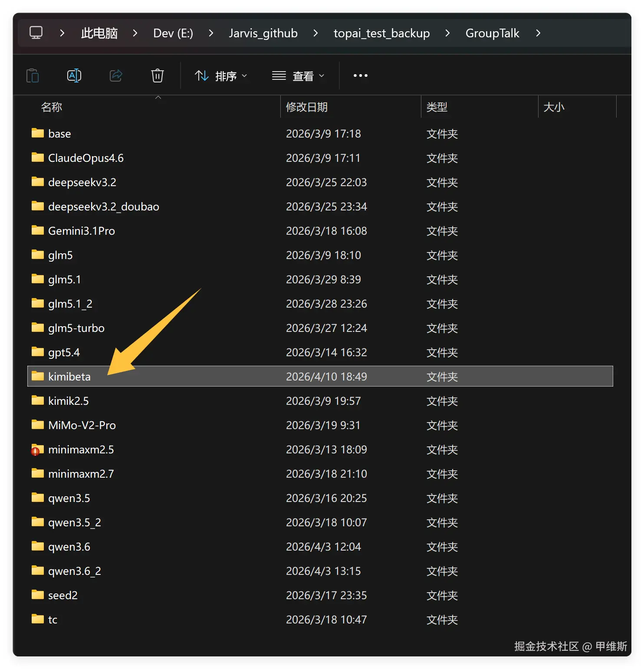Expand chevron after Dev (E:) breadcrumb
644x669 pixels.
(x=211, y=33)
